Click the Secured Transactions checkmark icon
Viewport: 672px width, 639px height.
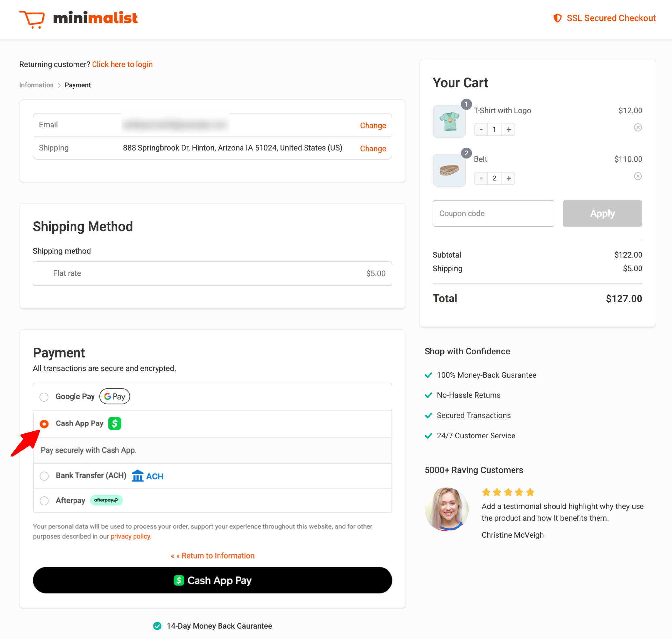tap(428, 415)
